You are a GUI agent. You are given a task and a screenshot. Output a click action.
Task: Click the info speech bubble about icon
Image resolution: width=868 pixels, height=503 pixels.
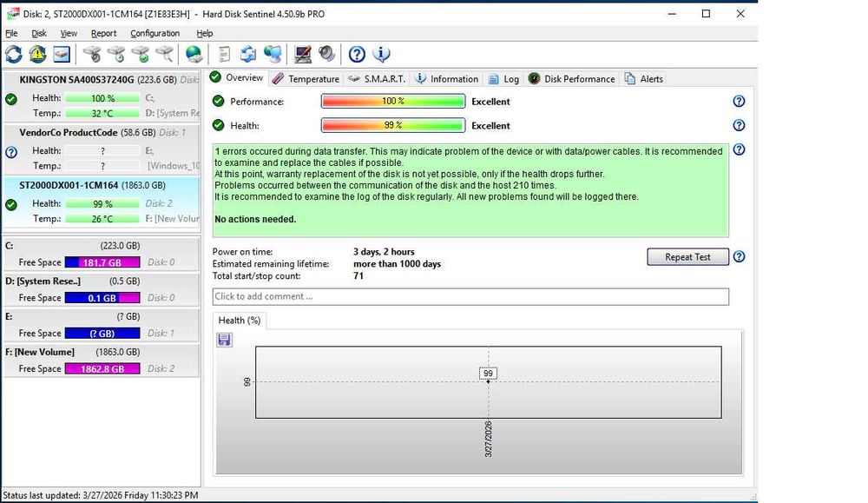click(x=381, y=54)
